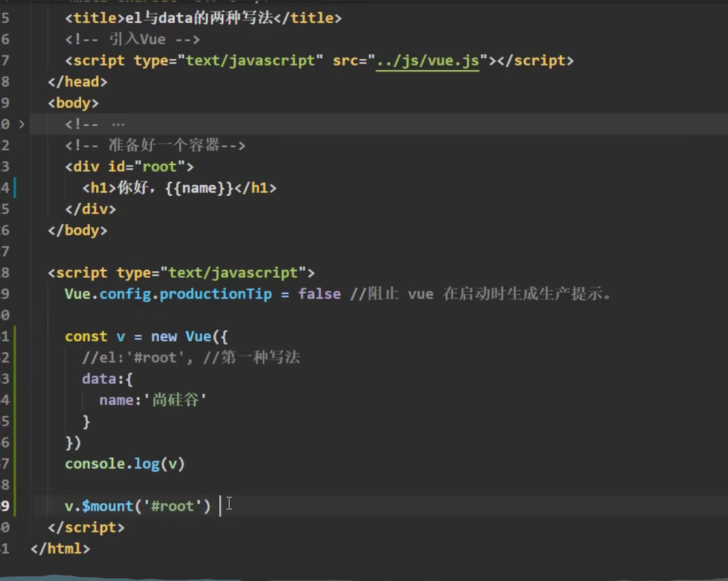Click 'const v = new Vue({' line
The width and height of the screenshot is (728, 581).
pyautogui.click(x=146, y=336)
